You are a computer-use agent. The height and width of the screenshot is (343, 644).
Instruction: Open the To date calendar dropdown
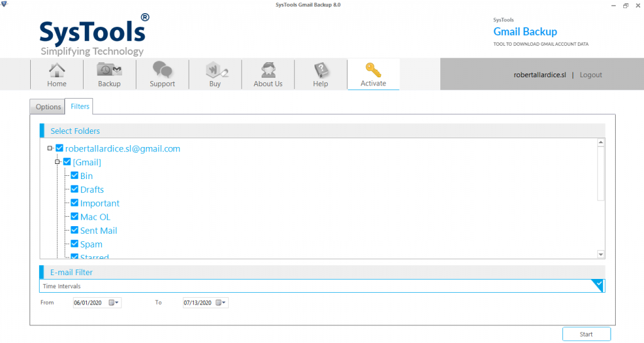pyautogui.click(x=221, y=303)
